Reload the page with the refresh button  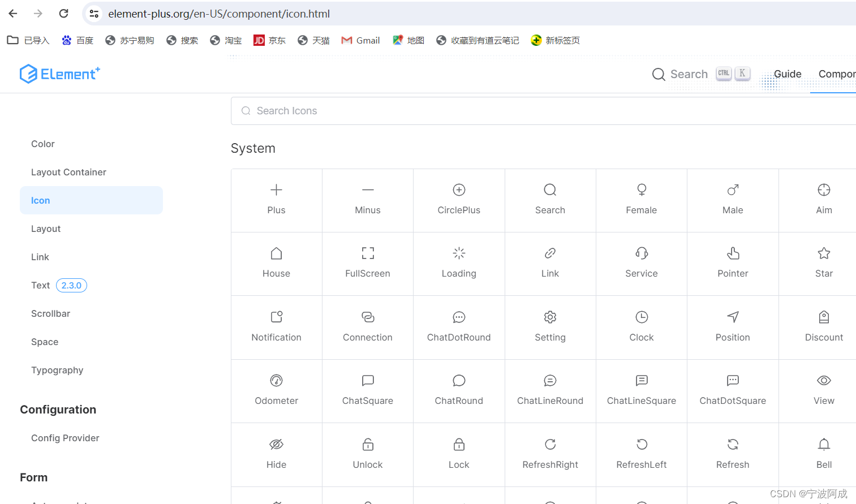tap(63, 13)
